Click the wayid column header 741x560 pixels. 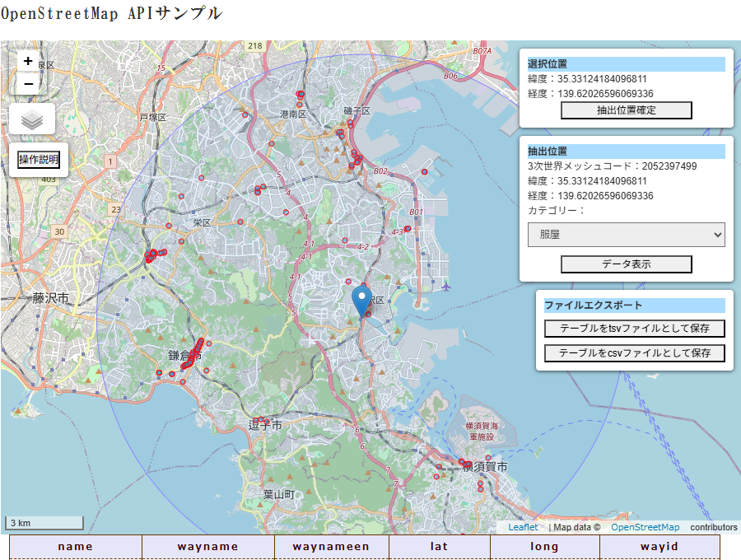(659, 547)
